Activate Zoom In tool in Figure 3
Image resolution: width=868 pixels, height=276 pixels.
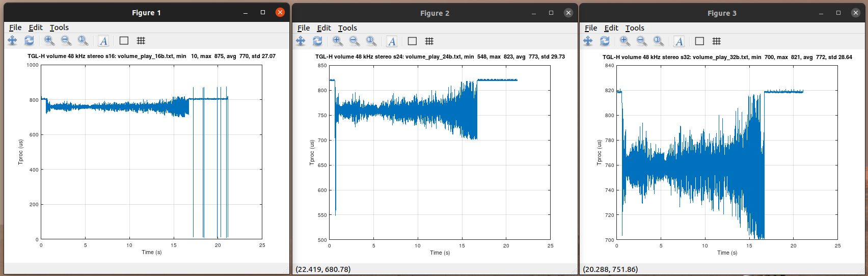click(x=625, y=41)
